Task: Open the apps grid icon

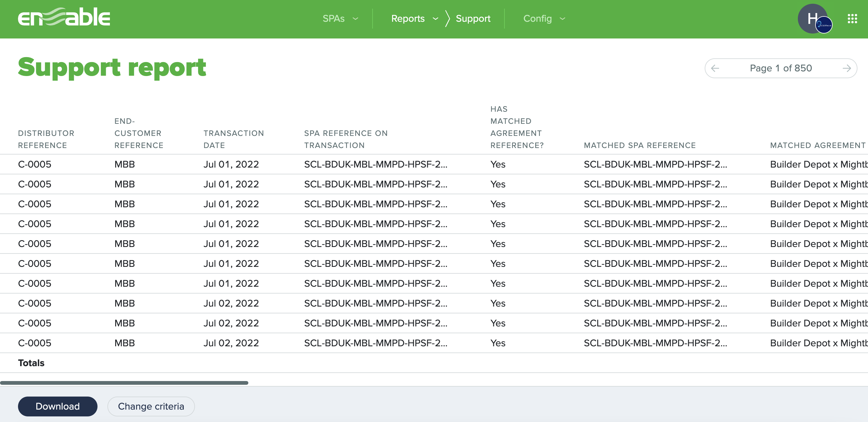Action: (x=852, y=19)
